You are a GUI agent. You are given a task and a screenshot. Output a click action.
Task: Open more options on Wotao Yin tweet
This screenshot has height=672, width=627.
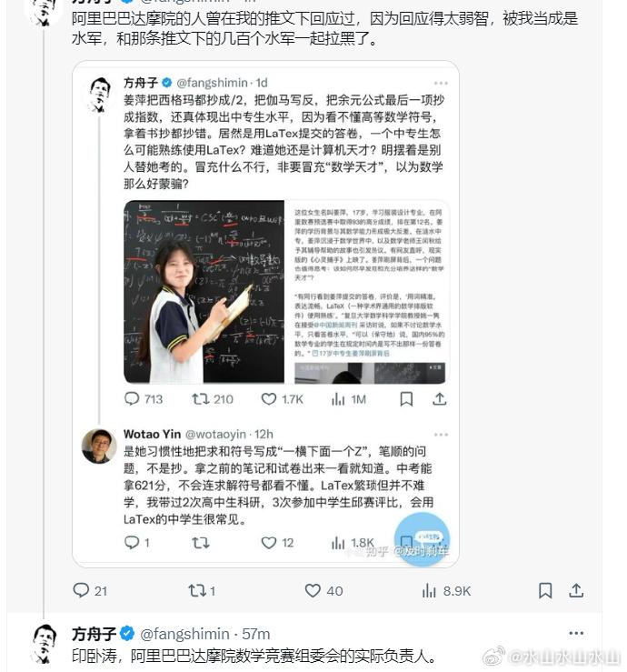(441, 435)
